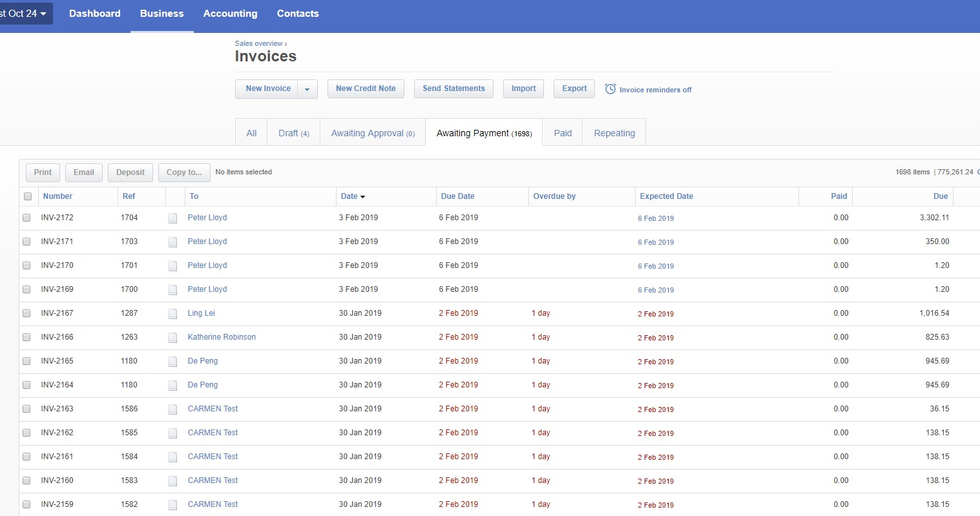Tick the checkbox for INV-2164
Screen dimensions: 980x516
point(26,385)
